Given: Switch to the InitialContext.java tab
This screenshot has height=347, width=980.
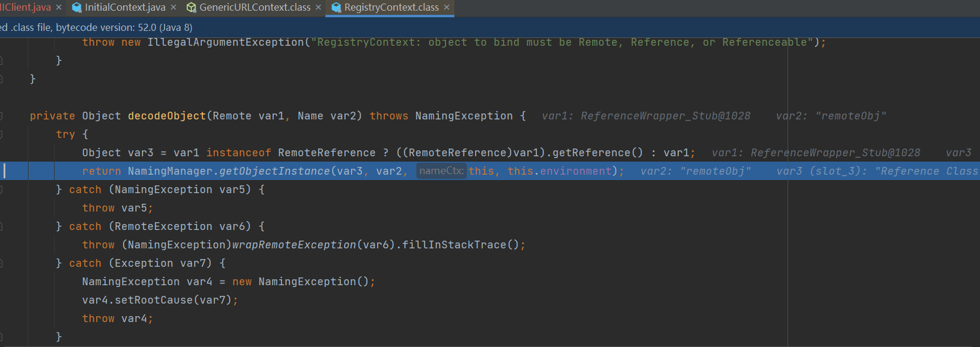Looking at the screenshot, I should [125, 7].
